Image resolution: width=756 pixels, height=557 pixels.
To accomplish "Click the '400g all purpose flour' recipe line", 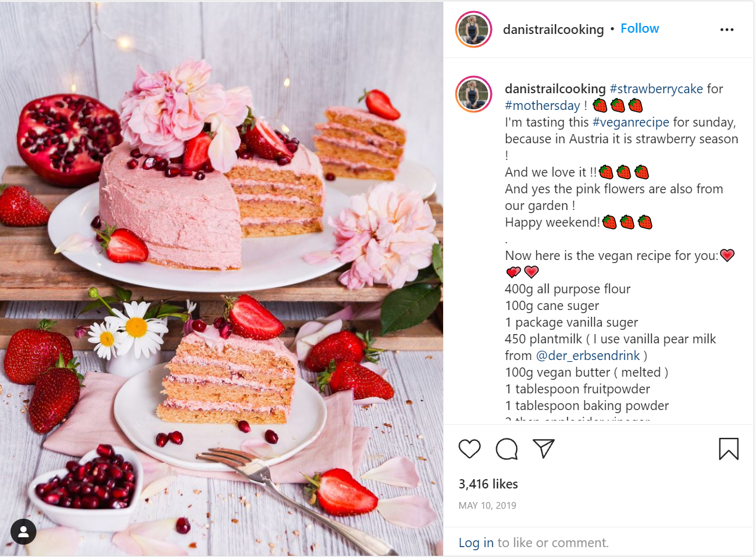I will coord(568,289).
